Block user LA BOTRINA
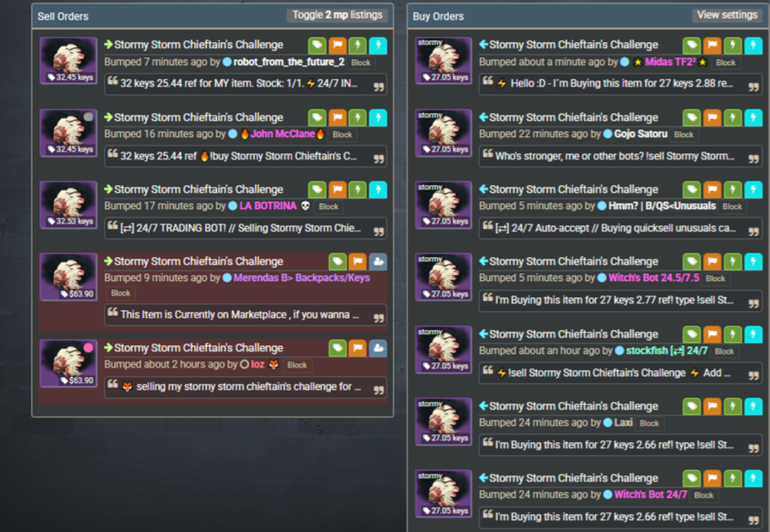 tap(328, 207)
